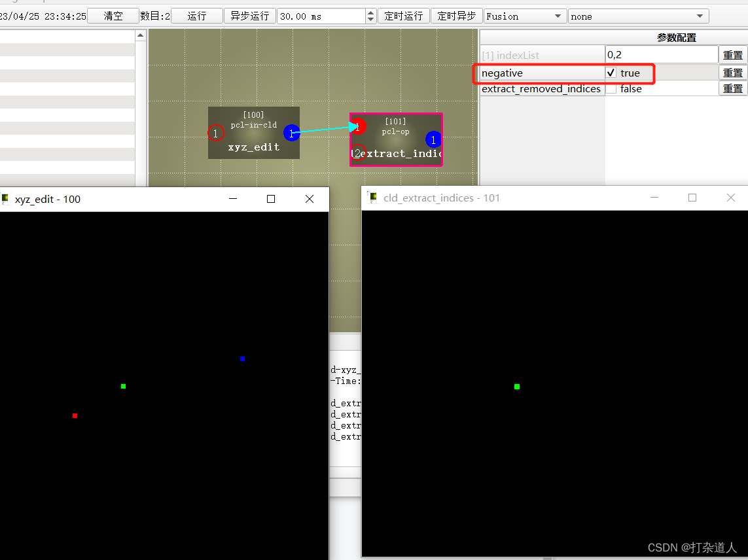Image resolution: width=748 pixels, height=560 pixels.
Task: Enable the extract_removed_indices checkbox
Action: [x=611, y=88]
